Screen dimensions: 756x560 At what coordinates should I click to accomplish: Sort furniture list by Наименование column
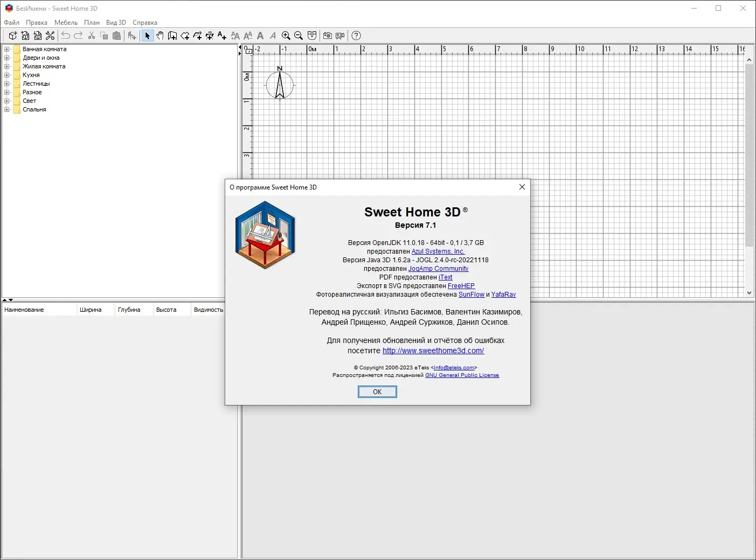click(x=39, y=310)
